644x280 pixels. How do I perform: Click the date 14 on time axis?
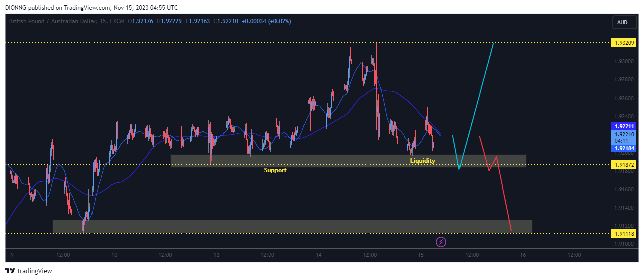pyautogui.click(x=319, y=255)
